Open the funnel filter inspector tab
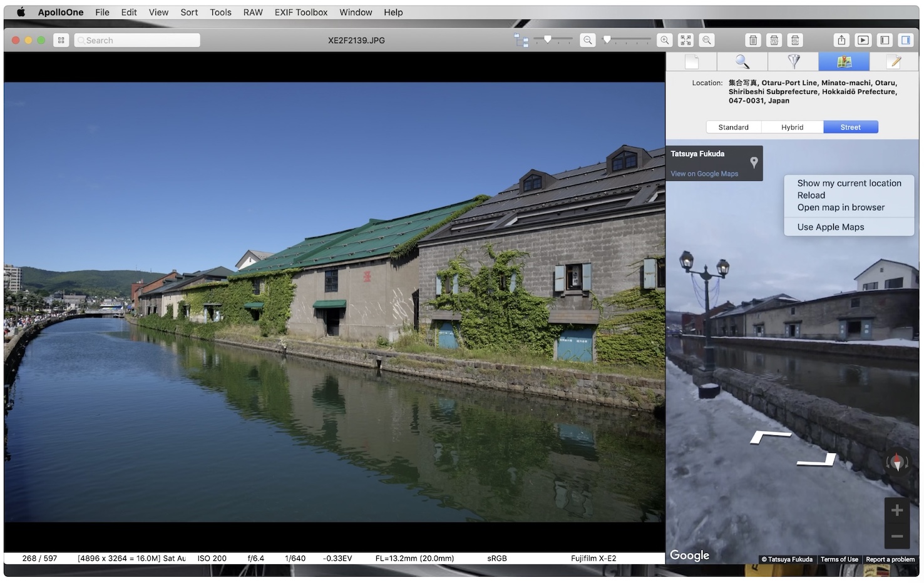The width and height of the screenshot is (924, 583). (793, 61)
